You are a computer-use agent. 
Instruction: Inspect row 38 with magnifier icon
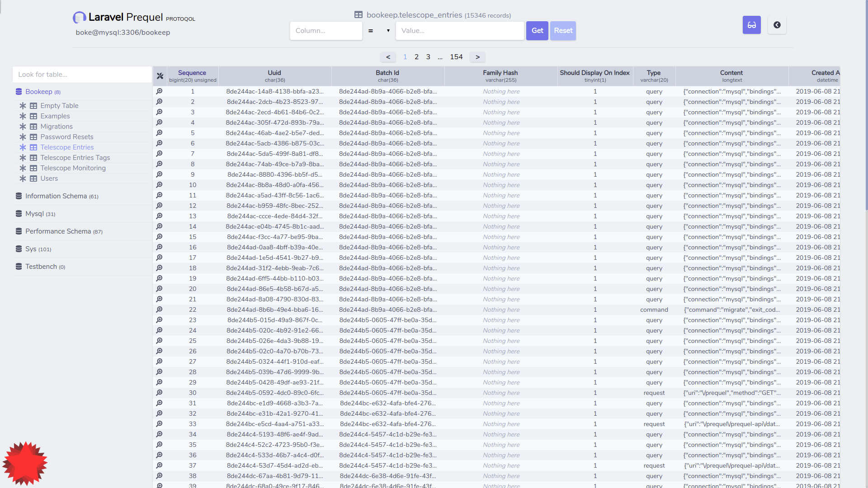click(x=160, y=476)
